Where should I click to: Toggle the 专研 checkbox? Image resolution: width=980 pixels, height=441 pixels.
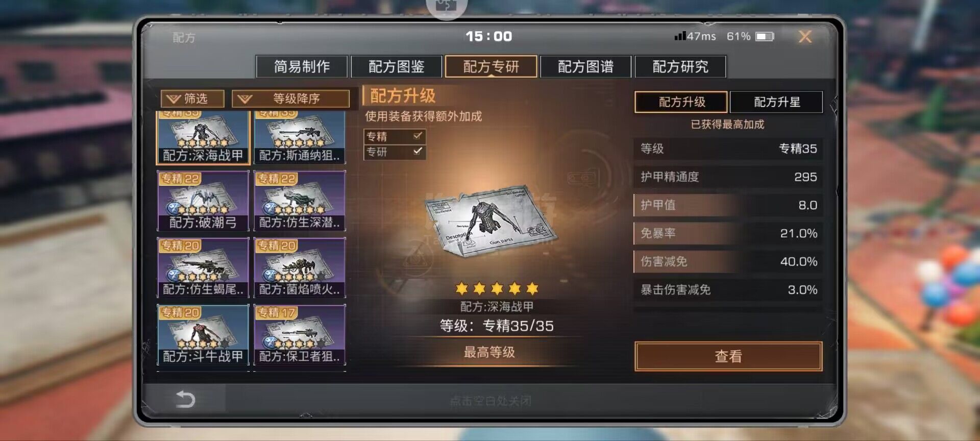tap(418, 152)
